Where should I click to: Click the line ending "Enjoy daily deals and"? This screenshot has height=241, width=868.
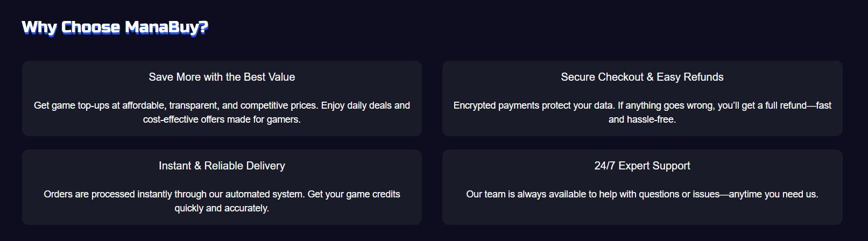[222, 105]
